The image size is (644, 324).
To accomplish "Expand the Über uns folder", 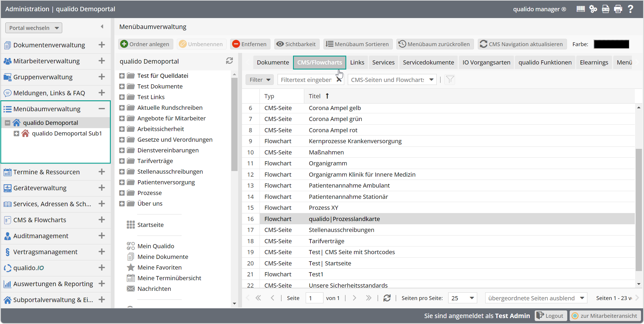I will [x=122, y=204].
